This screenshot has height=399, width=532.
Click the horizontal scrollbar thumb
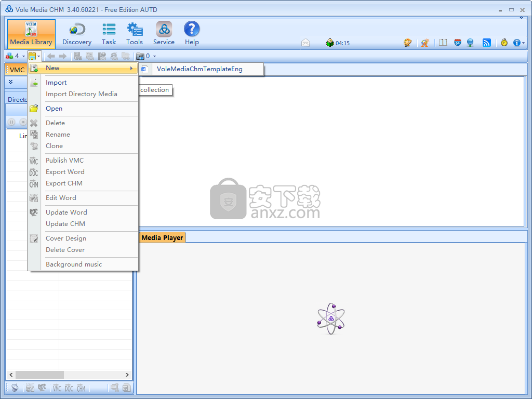(x=39, y=375)
